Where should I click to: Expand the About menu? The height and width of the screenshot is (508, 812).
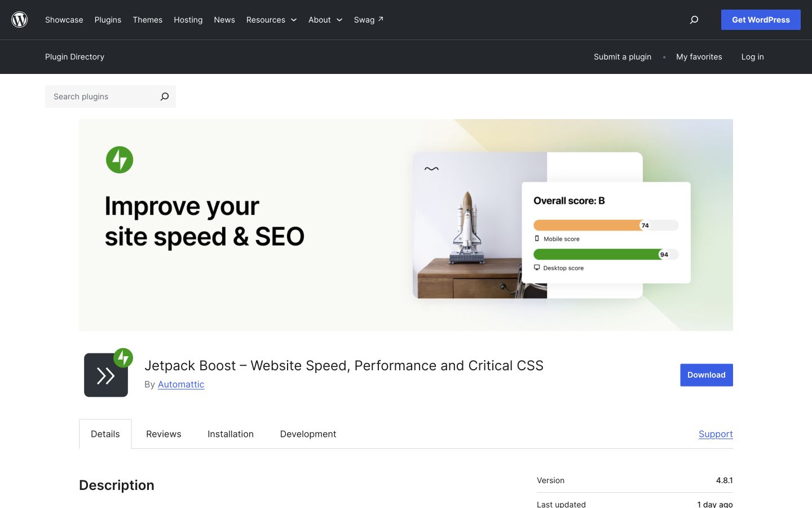(x=325, y=20)
